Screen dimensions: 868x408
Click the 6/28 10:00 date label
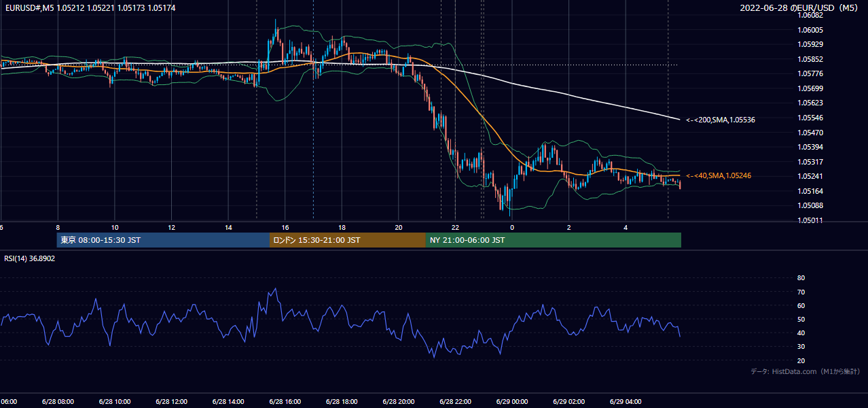[x=113, y=401]
